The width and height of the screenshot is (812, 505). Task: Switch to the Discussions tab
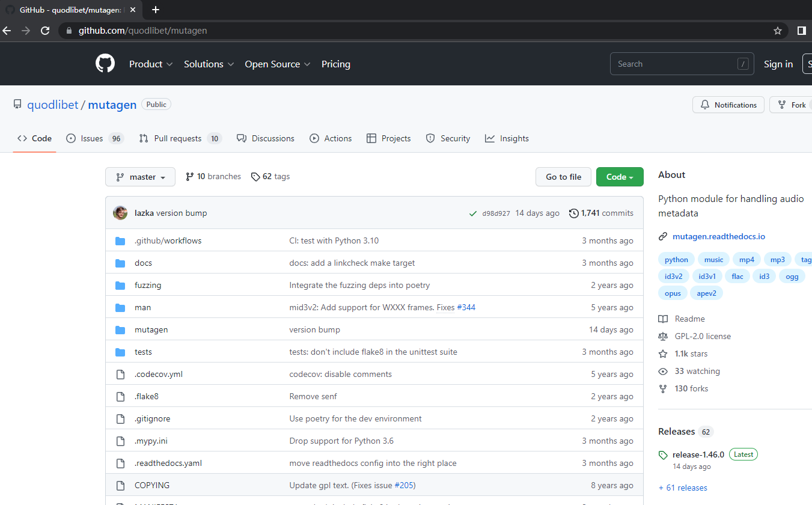pyautogui.click(x=266, y=138)
